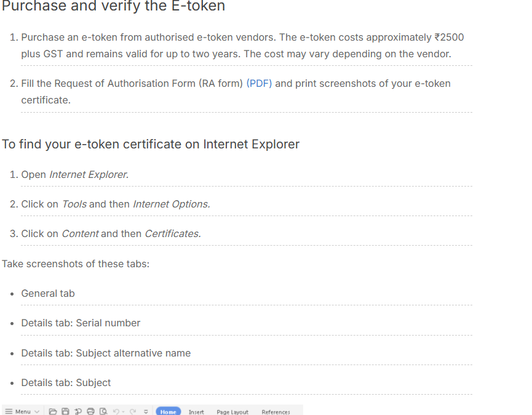The width and height of the screenshot is (532, 415).
Task: Open the hamburger Menu button
Action: [18, 411]
